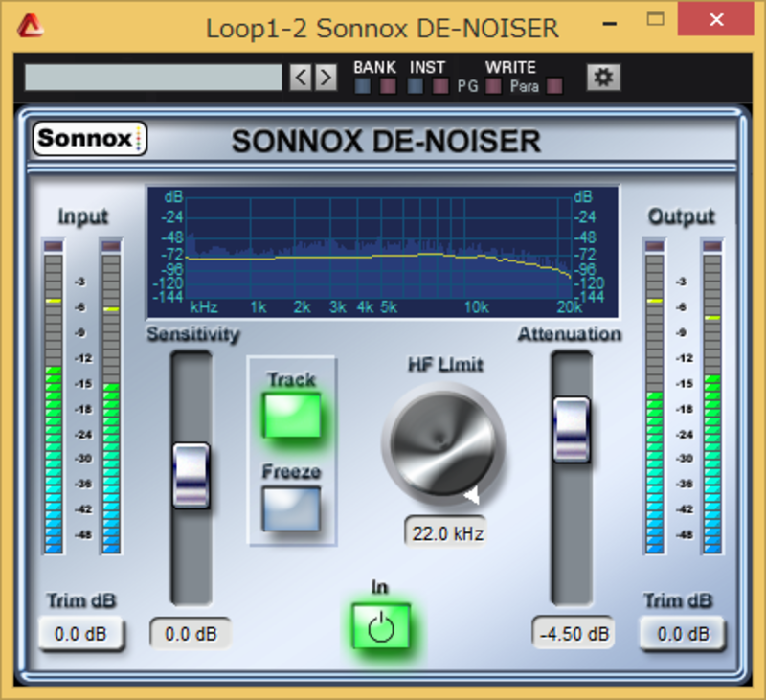Open plugin settings gear icon
766x700 pixels.
point(602,78)
